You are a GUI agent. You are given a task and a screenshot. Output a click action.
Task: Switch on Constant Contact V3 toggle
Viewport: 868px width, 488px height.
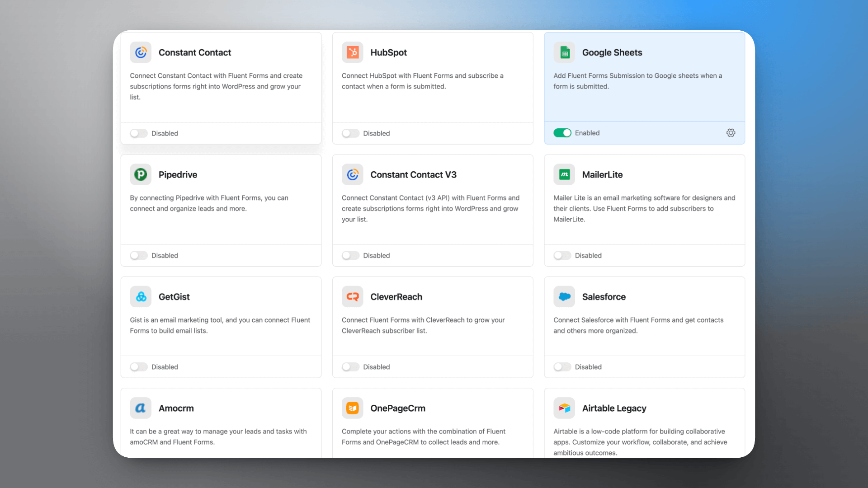[350, 255]
